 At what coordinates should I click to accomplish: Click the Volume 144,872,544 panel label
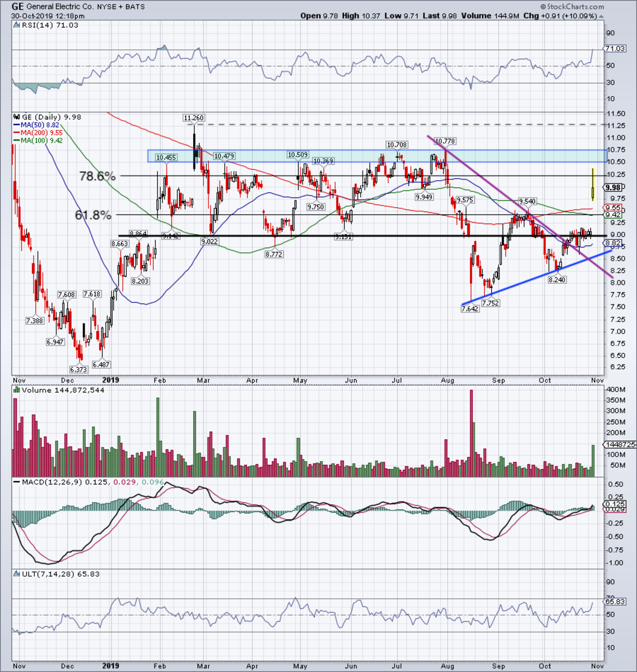(58, 389)
